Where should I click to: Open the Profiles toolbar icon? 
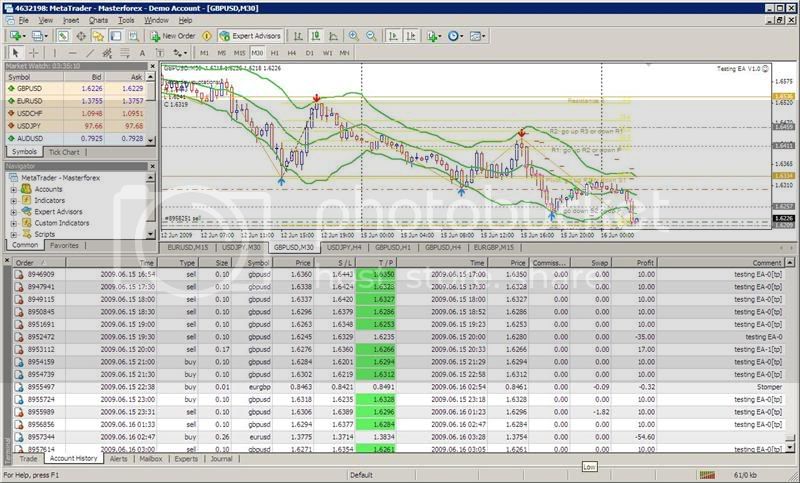click(x=38, y=36)
